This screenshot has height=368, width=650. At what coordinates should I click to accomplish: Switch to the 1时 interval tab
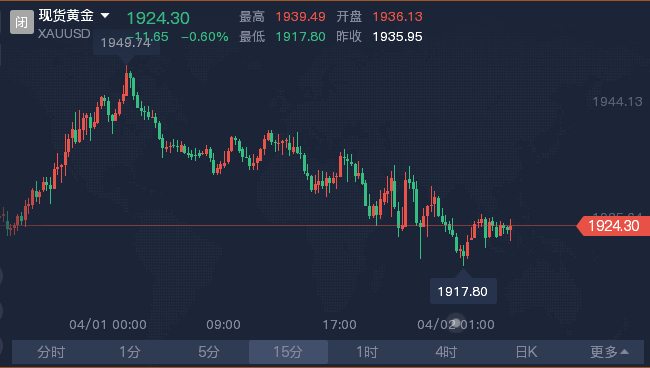(367, 352)
